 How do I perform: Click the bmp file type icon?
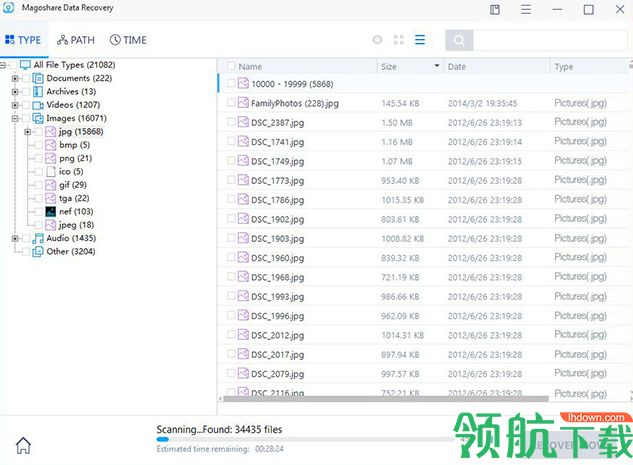(50, 145)
